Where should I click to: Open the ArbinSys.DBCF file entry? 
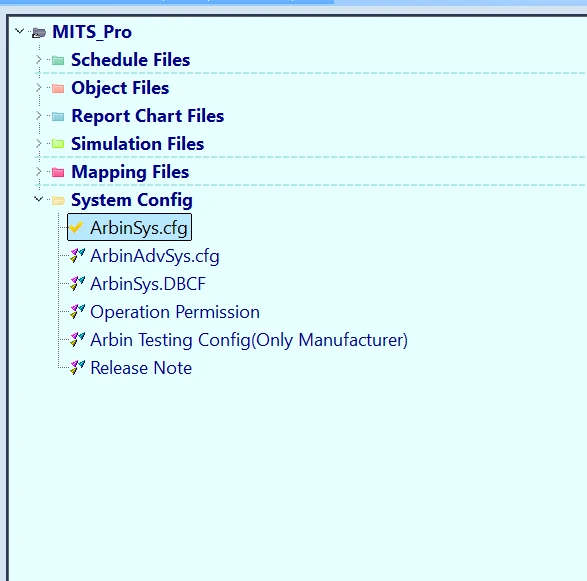[148, 284]
